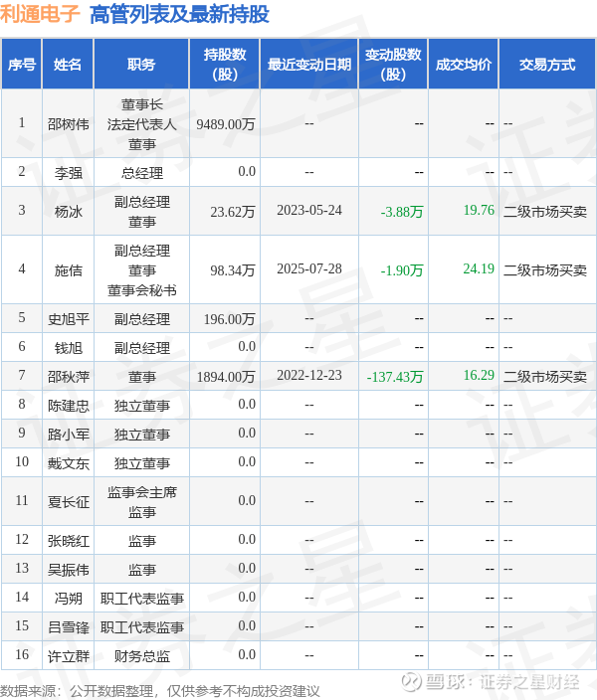Click the -1.90万 change value

(x=402, y=270)
